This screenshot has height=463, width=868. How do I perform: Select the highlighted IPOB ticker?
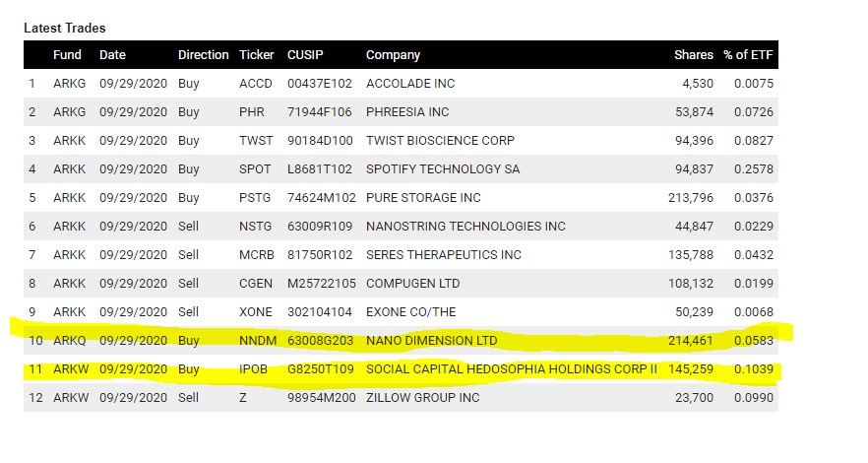[253, 368]
